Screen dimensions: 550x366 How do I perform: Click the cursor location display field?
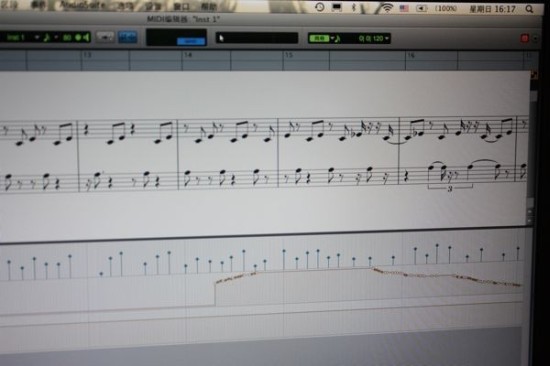click(x=257, y=38)
